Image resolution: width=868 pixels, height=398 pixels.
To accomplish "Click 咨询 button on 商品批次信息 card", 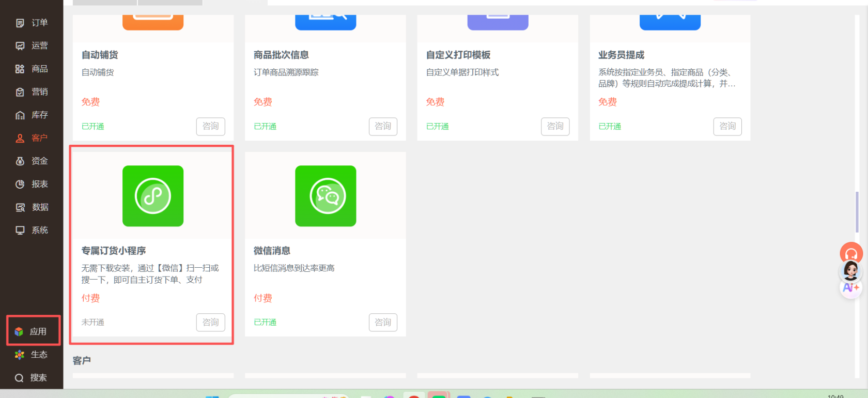I will click(x=383, y=126).
